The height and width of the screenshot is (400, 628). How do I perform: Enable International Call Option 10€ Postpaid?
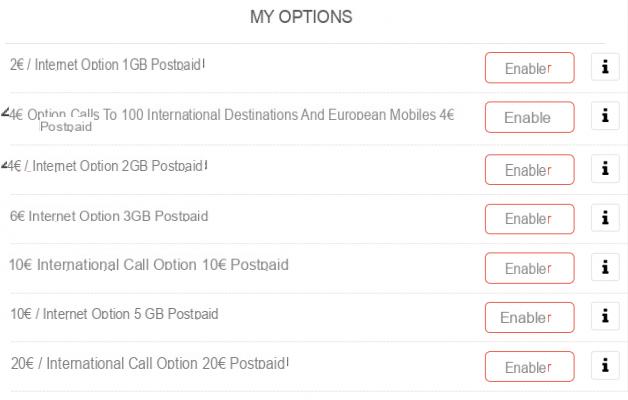[529, 268]
